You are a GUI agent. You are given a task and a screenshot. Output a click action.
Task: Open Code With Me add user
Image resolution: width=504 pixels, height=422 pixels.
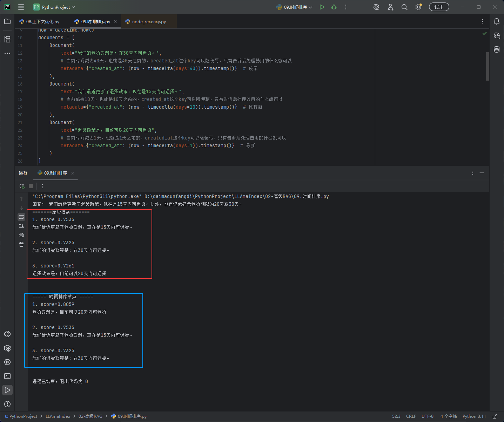390,7
